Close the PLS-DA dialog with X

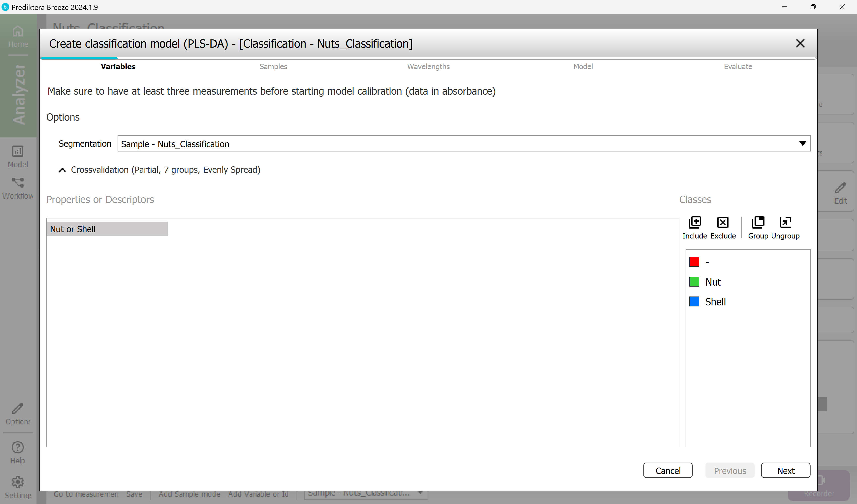tap(800, 43)
